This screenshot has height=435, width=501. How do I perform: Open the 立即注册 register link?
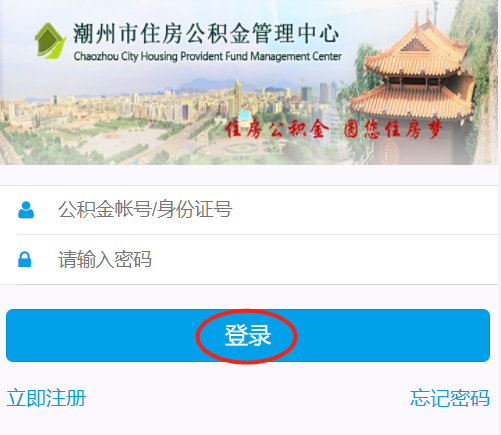[x=46, y=398]
